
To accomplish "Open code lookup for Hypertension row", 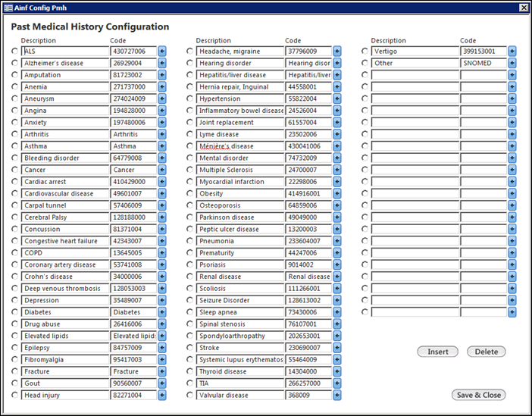I will [337, 99].
